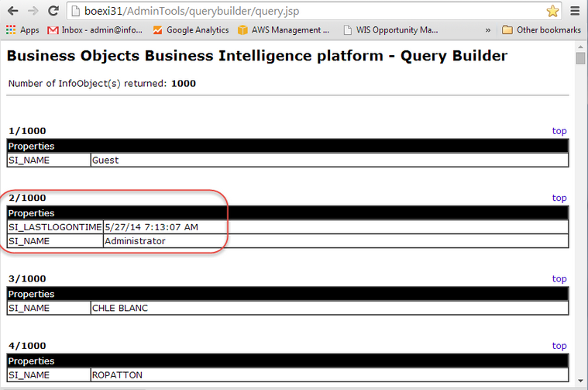Select the Guest name cell

tap(329, 160)
